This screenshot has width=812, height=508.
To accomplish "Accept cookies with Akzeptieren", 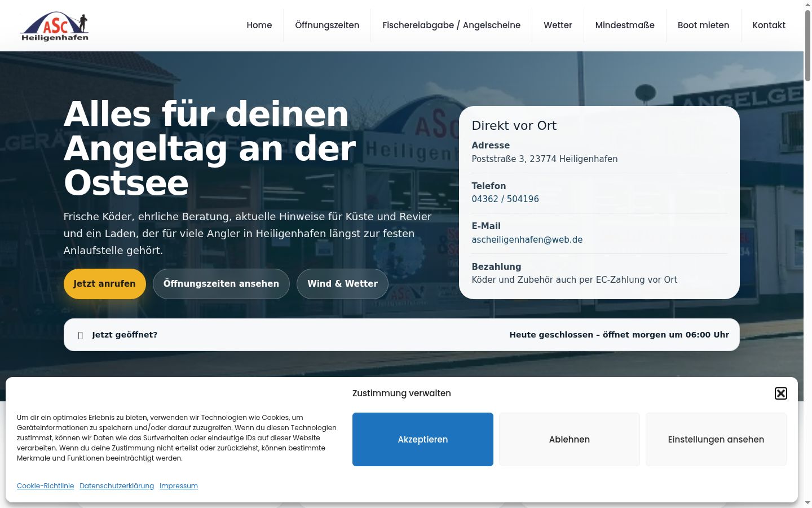I will tap(423, 440).
